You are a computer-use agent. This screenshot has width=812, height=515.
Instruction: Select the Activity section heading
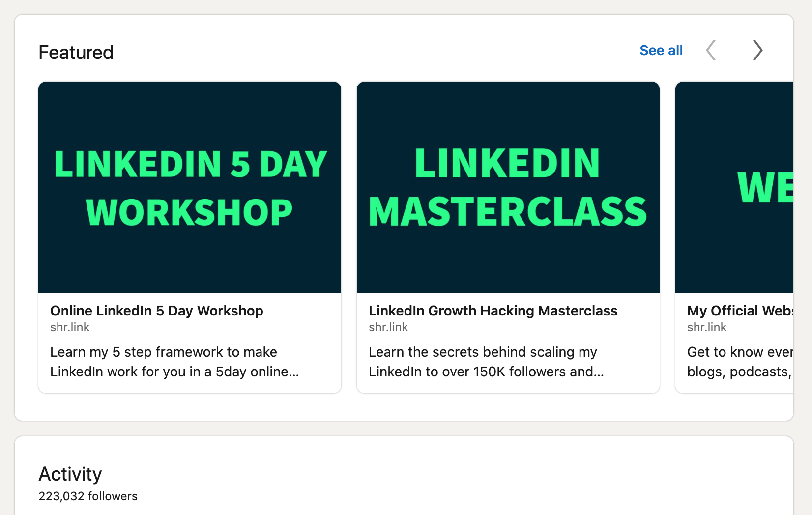point(70,474)
